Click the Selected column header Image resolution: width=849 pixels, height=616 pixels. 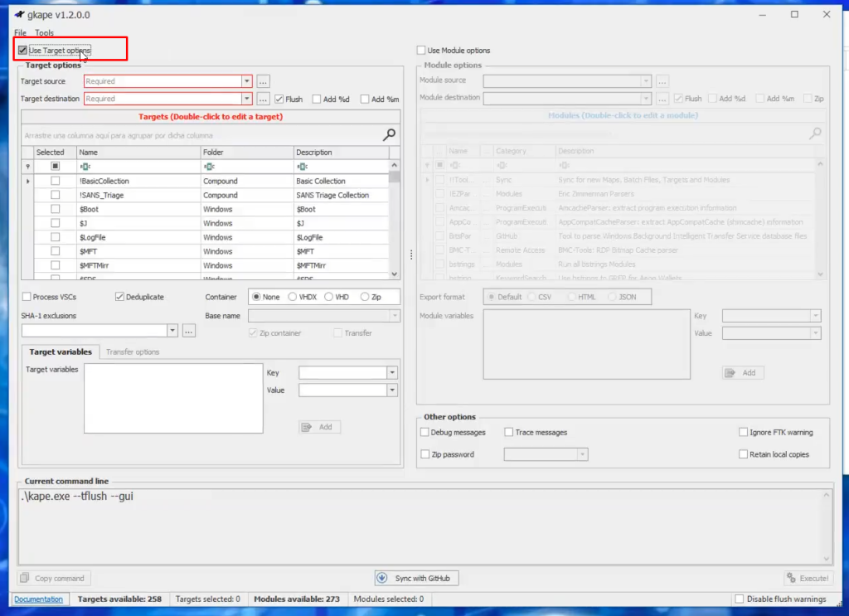(x=55, y=152)
